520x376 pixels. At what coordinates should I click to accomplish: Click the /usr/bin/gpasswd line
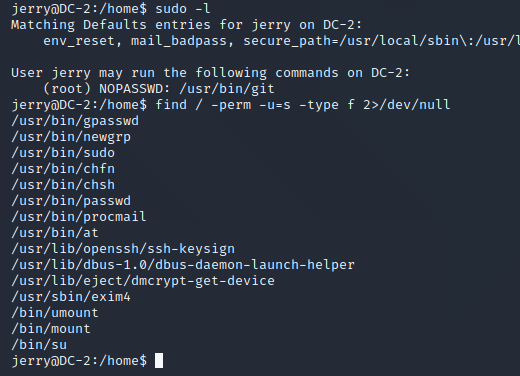pos(75,121)
